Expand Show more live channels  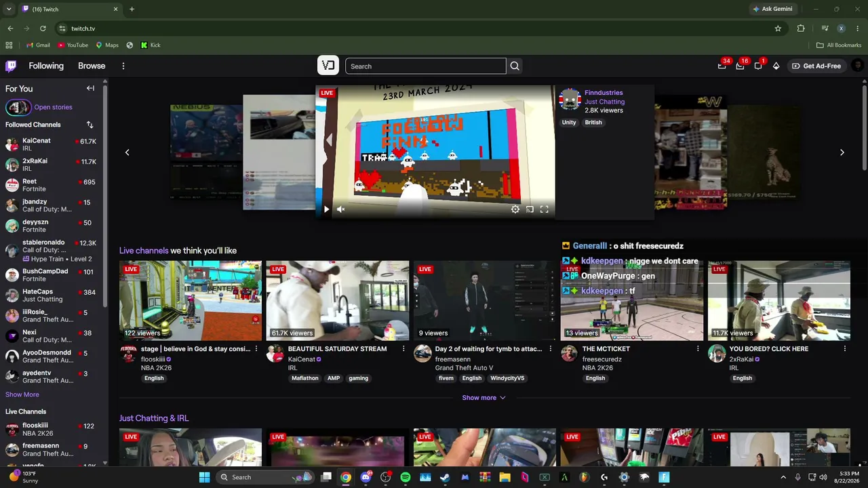[x=484, y=398]
